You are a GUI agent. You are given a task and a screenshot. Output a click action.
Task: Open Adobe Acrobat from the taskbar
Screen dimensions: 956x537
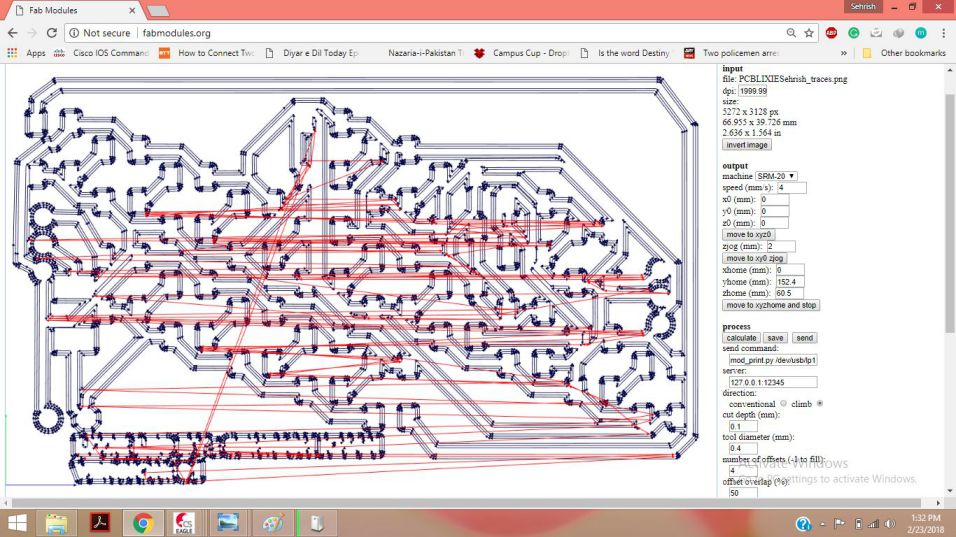click(x=100, y=523)
